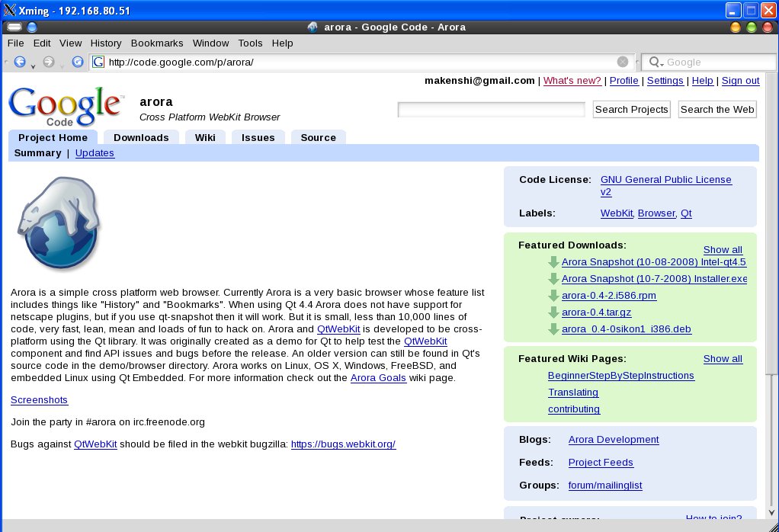Open the BeginnerStepByStepInstructions wiki link
The width and height of the screenshot is (779, 532).
pos(621,376)
